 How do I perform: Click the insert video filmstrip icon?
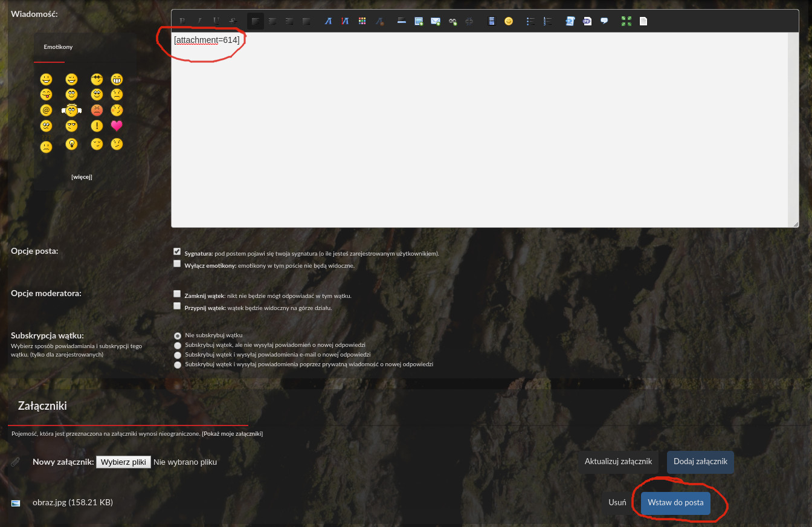coord(492,21)
